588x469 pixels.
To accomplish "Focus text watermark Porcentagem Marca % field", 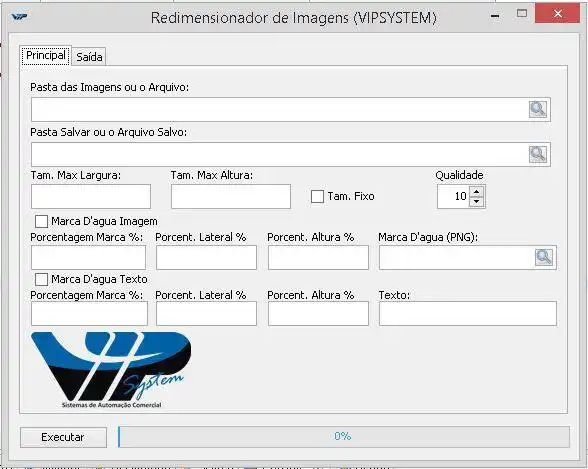I will tap(89, 313).
